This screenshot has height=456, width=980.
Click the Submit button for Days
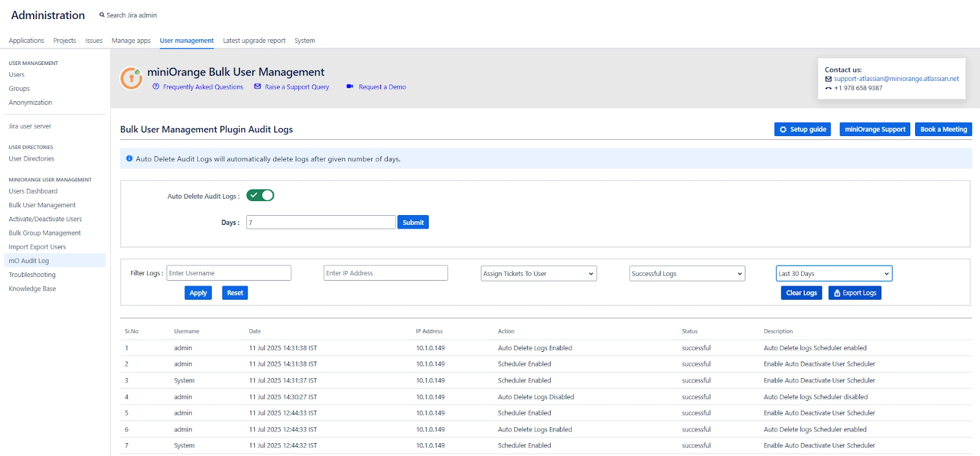413,222
